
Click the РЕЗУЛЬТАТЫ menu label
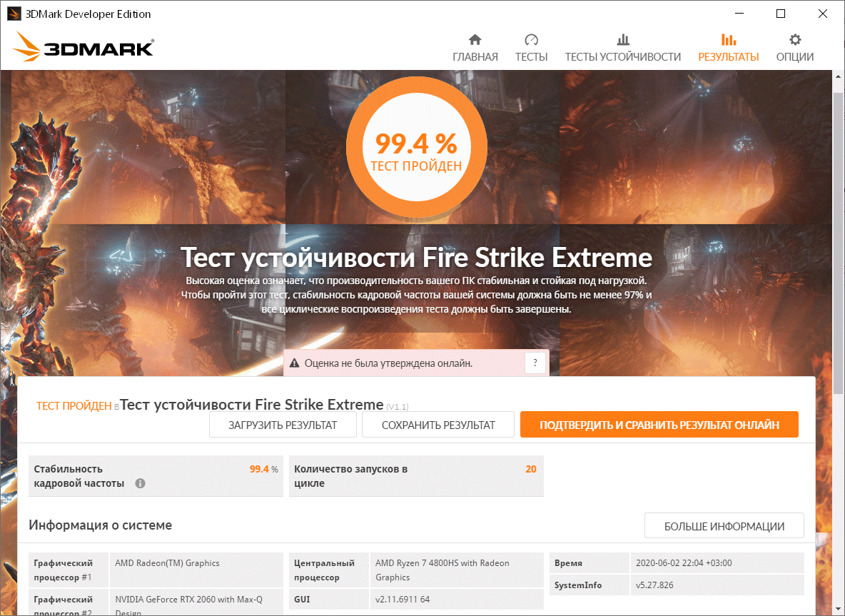point(729,57)
